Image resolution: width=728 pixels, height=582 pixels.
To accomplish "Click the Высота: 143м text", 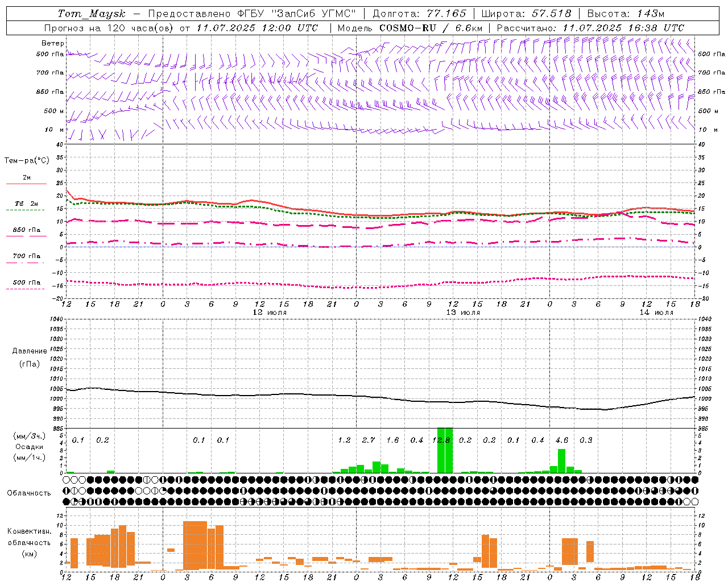I will click(x=626, y=14).
